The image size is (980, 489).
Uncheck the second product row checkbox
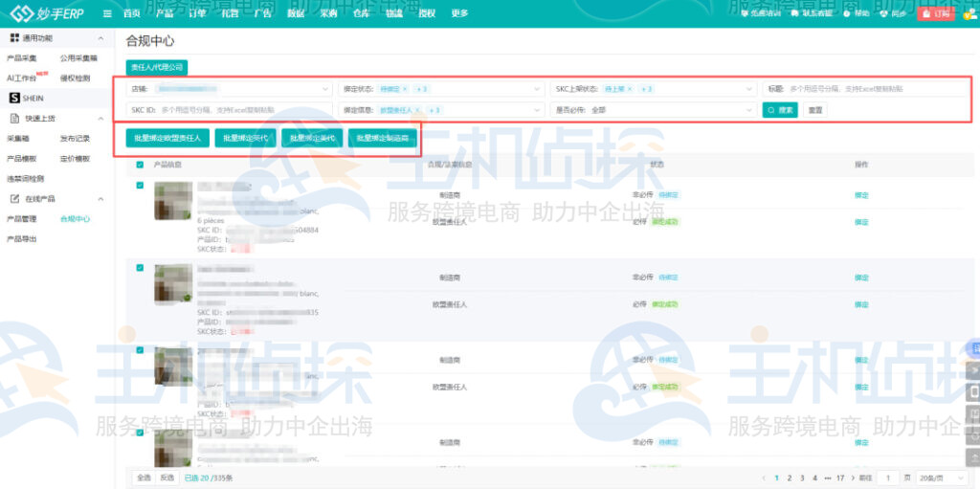pyautogui.click(x=140, y=268)
